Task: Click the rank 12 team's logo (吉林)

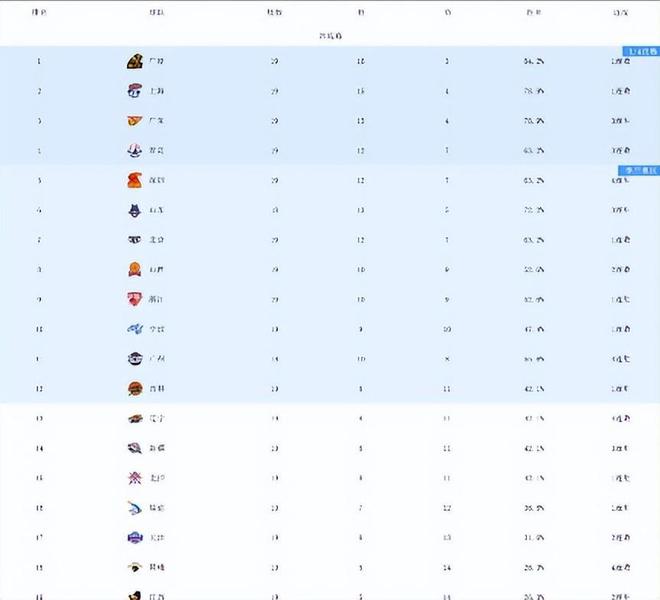Action: (x=135, y=389)
